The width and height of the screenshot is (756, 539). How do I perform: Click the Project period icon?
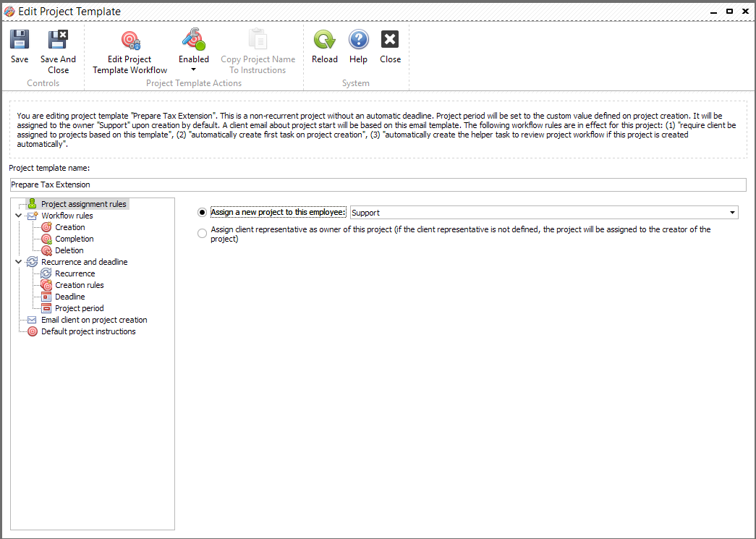click(46, 308)
